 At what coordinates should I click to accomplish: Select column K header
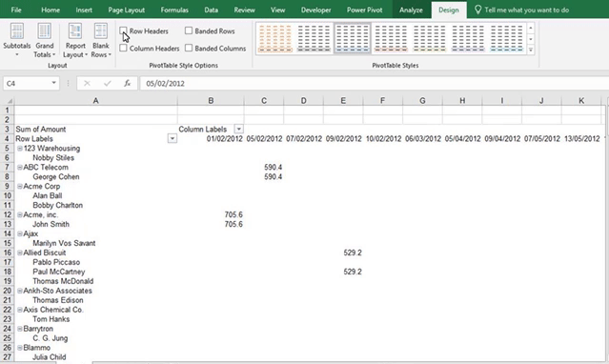pos(581,101)
